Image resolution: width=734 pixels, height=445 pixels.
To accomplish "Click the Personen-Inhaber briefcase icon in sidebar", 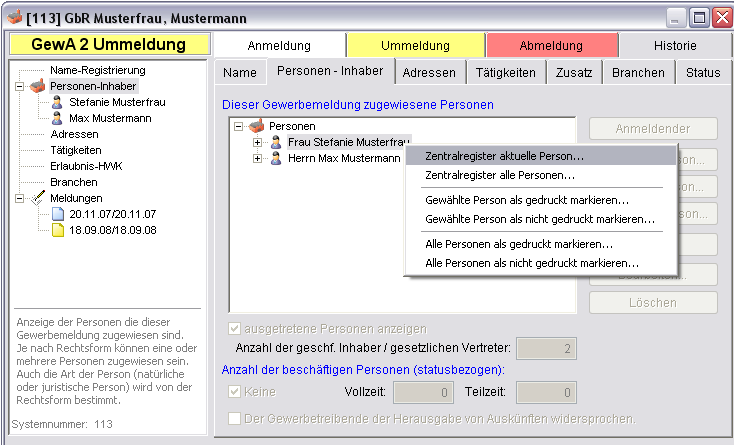I will pos(37,87).
